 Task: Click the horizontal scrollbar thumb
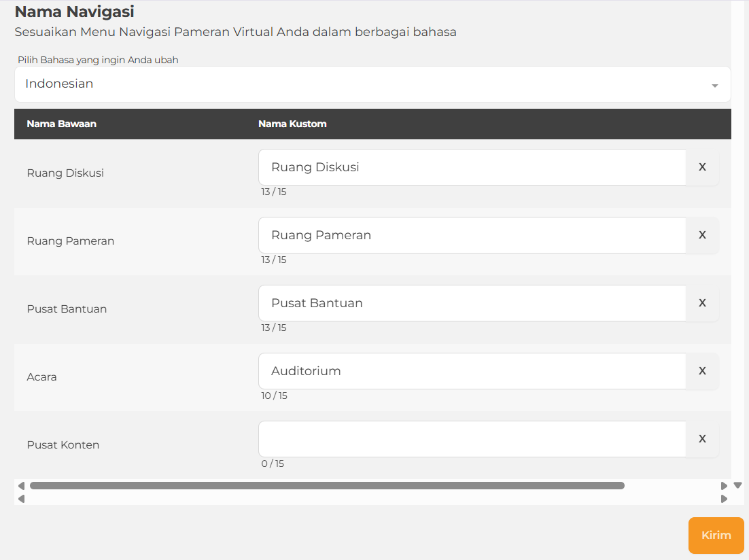tap(326, 486)
